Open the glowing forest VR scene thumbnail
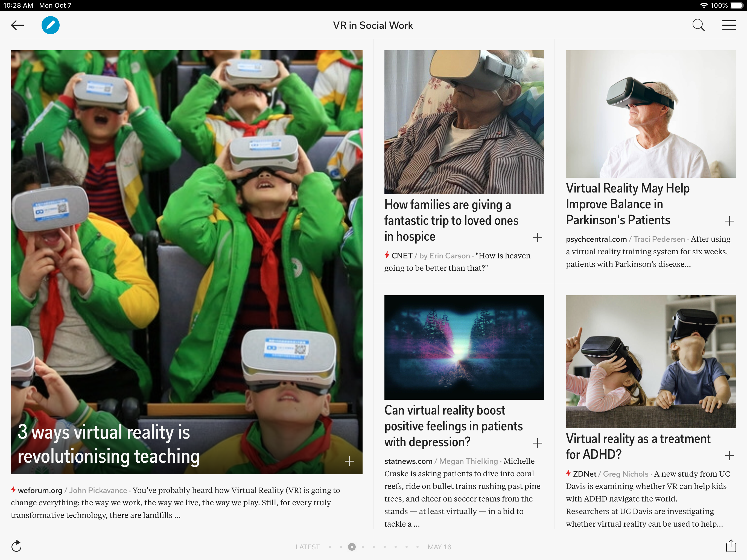 tap(464, 347)
